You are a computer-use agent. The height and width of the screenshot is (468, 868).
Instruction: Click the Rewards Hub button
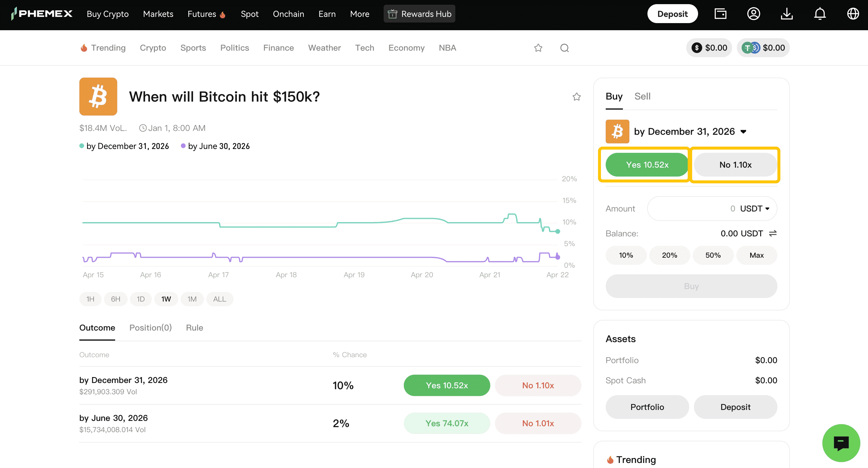419,14
